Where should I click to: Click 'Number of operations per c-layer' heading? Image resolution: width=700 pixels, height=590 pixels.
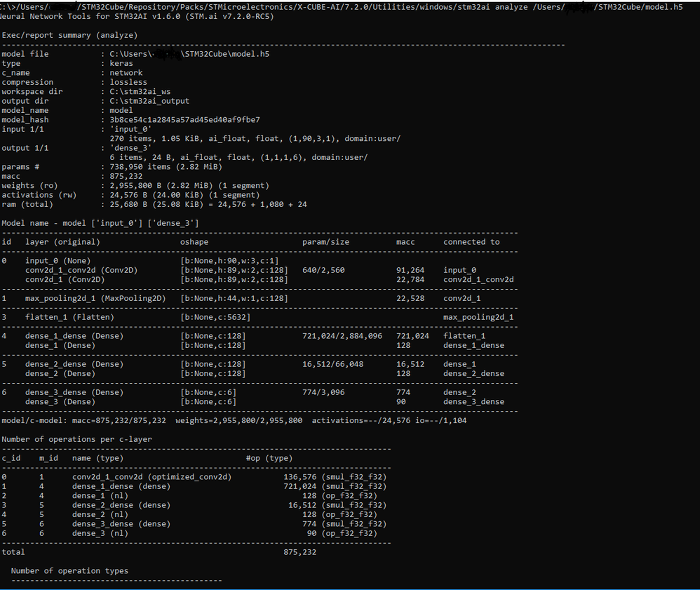(x=76, y=439)
